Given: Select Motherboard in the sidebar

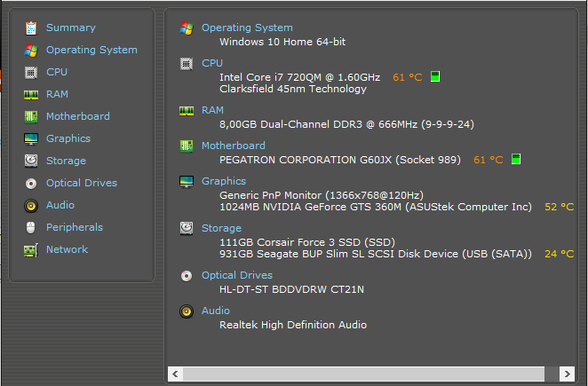Looking at the screenshot, I should pos(78,116).
